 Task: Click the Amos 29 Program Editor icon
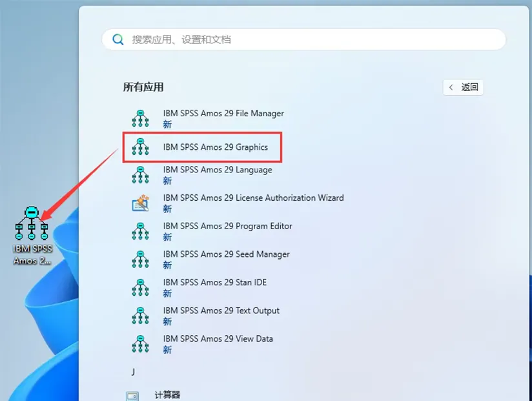(x=141, y=231)
